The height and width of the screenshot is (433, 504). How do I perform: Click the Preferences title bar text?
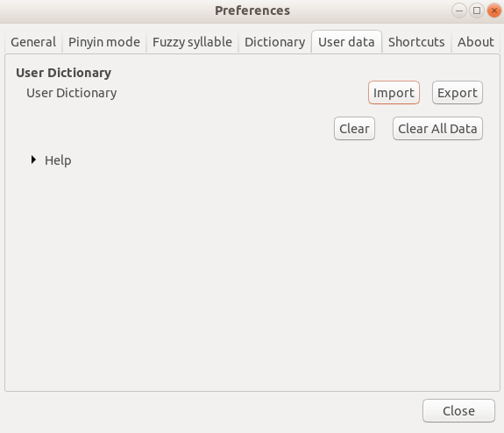coord(252,11)
